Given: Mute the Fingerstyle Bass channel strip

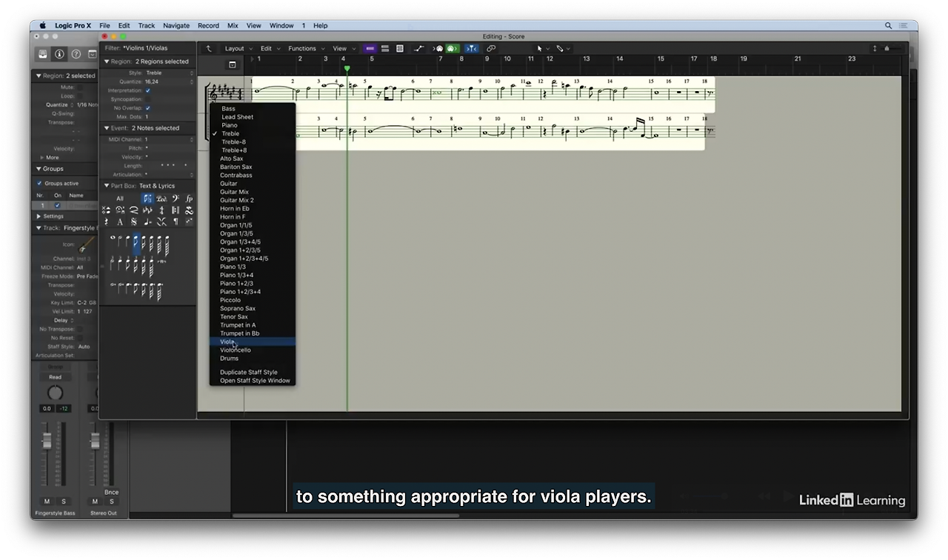Looking at the screenshot, I should [47, 501].
